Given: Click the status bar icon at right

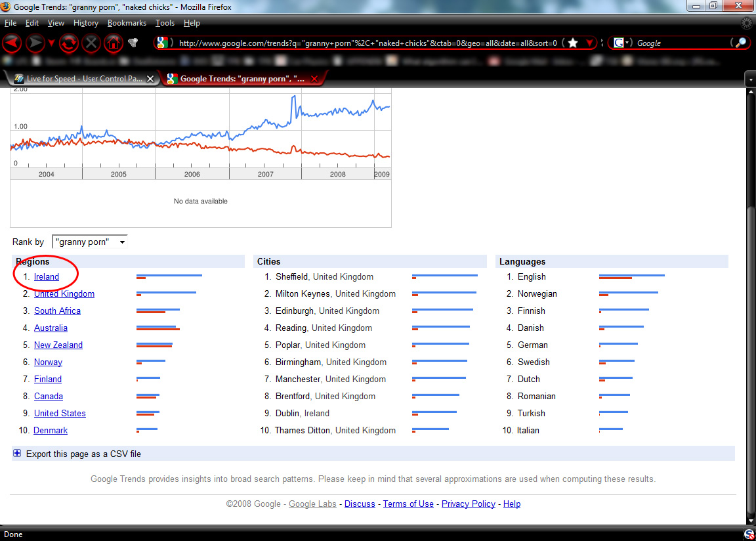Looking at the screenshot, I should tap(749, 534).
